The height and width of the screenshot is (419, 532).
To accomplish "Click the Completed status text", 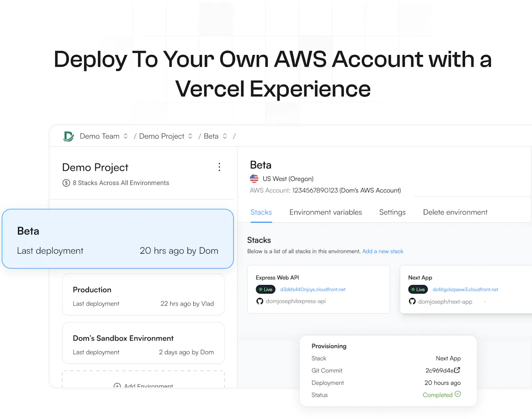I will [438, 395].
